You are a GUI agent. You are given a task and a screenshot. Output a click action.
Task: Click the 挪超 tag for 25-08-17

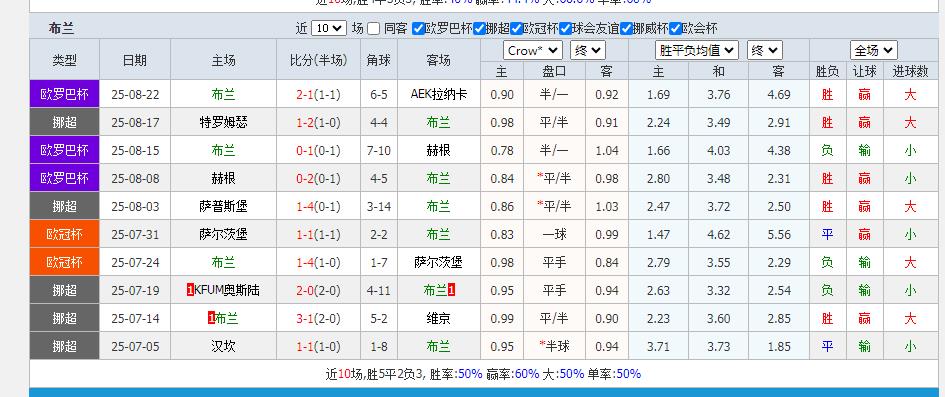coord(64,122)
